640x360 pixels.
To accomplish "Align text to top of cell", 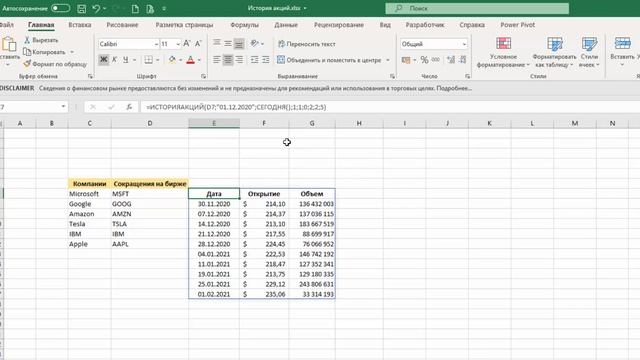I will tap(217, 43).
